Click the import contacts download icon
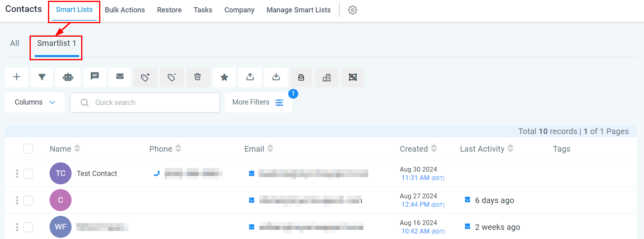The width and height of the screenshot is (644, 239). 276,77
